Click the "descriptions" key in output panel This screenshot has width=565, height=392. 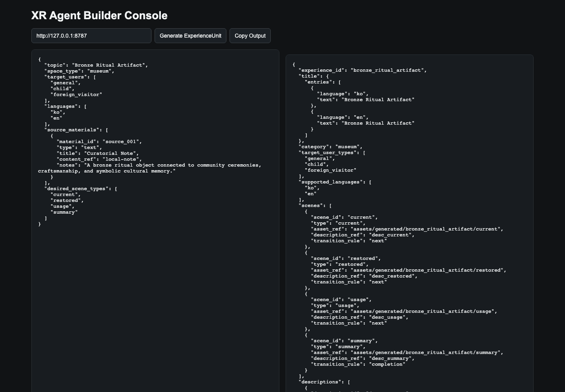tap(321, 382)
